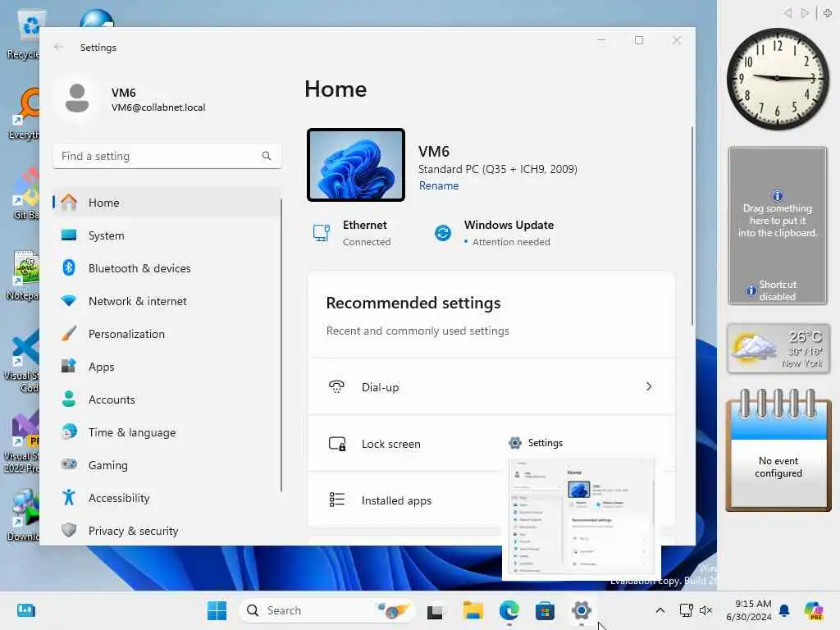Open the New York weather gadget
This screenshot has height=630, width=840.
coord(778,349)
